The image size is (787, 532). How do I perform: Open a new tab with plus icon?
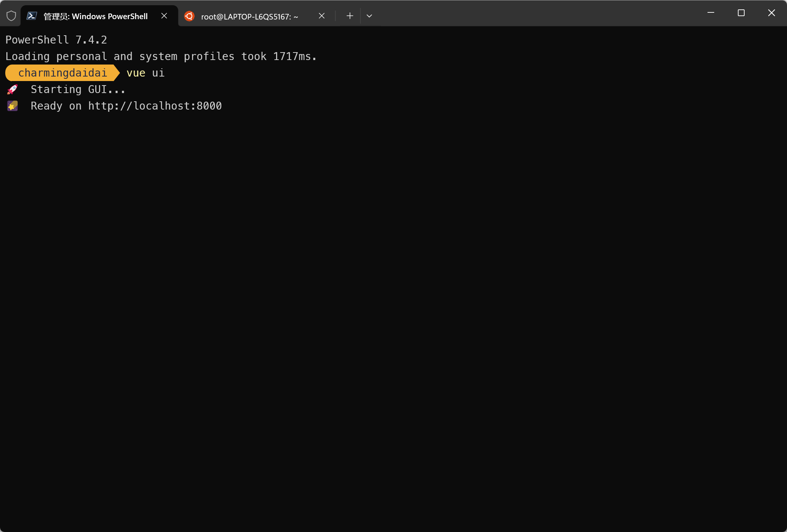(x=350, y=16)
